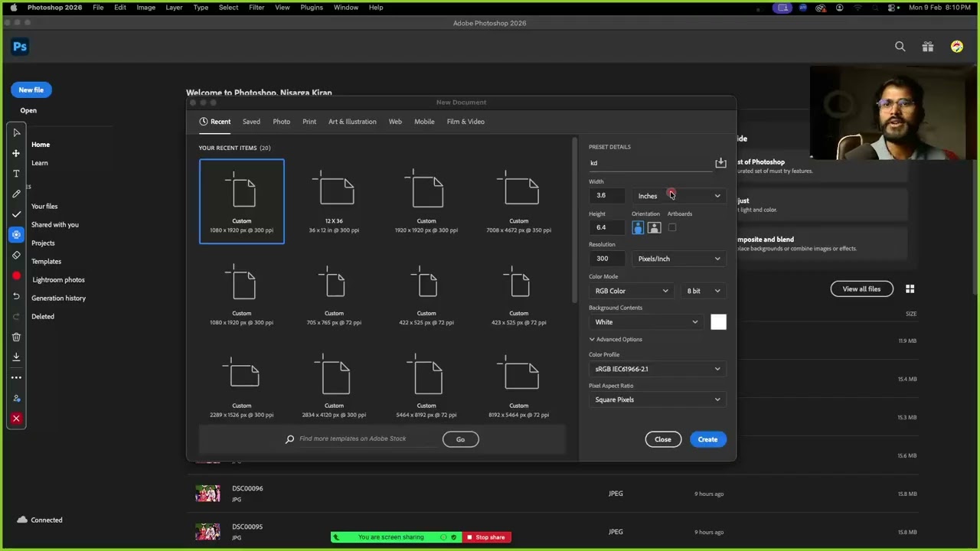Enable the Artboards checkbox

point(672,227)
